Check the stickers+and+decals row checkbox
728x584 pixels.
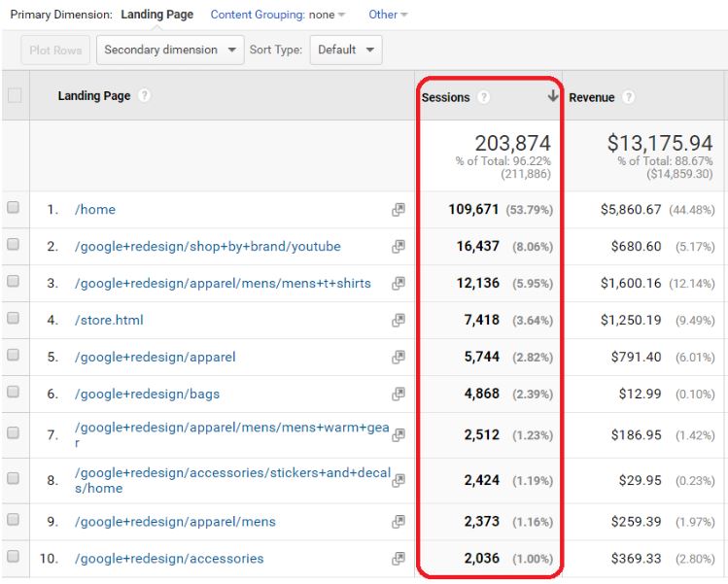coord(13,478)
